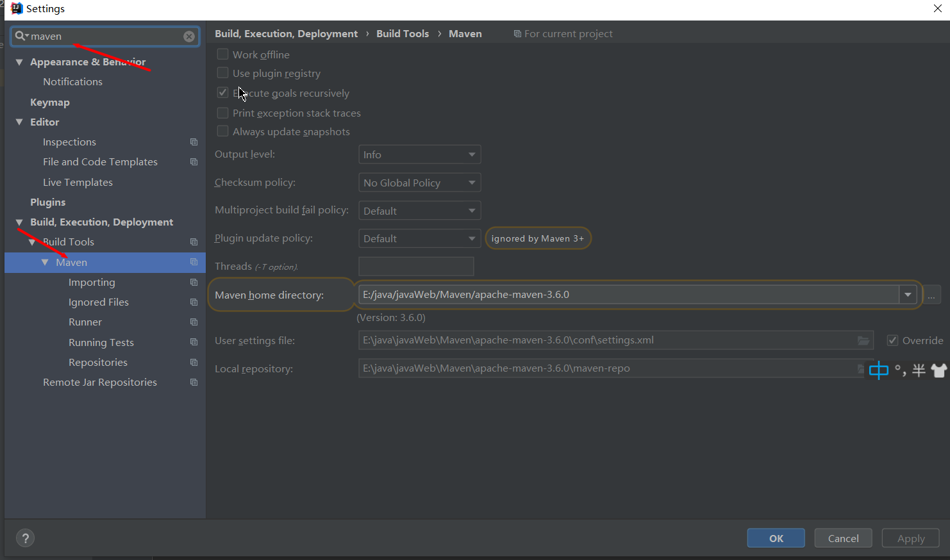Open Maven home directory dropdown arrow
Viewport: 950px width, 560px height.
pyautogui.click(x=908, y=295)
